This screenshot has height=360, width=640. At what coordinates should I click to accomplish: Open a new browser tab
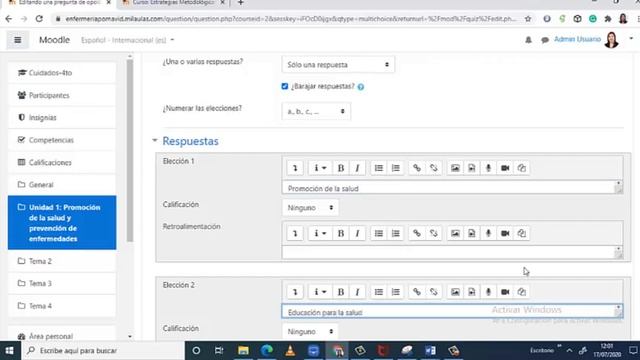tap(241, 3)
